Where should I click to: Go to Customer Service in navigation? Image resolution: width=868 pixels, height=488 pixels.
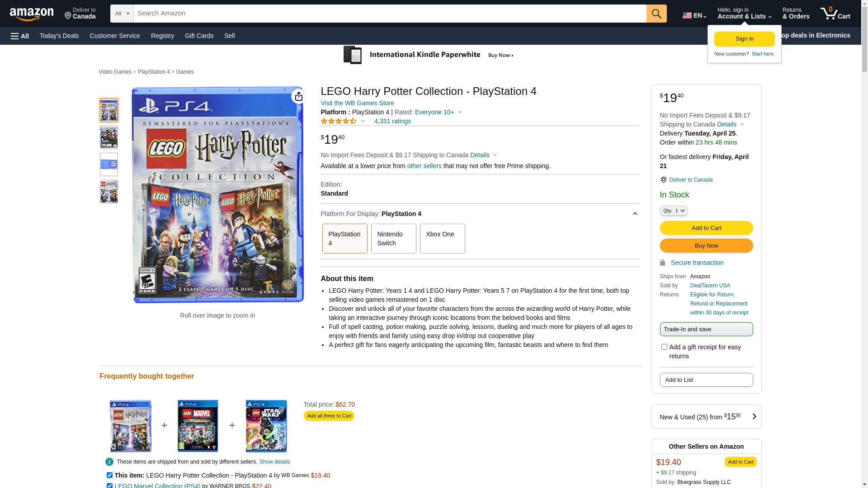[x=115, y=36]
